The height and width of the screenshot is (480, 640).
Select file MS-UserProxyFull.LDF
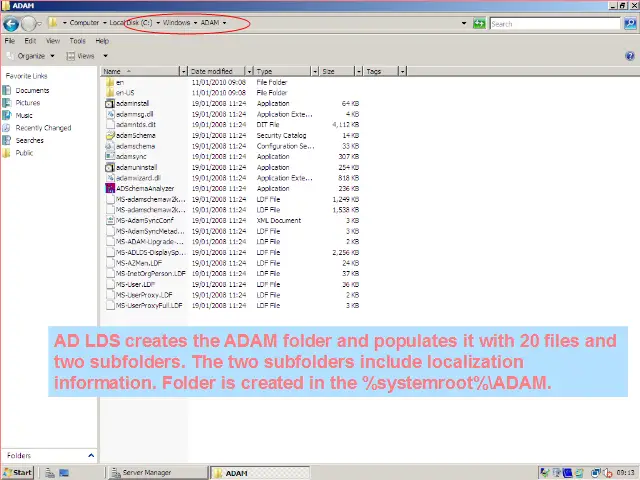[149, 306]
